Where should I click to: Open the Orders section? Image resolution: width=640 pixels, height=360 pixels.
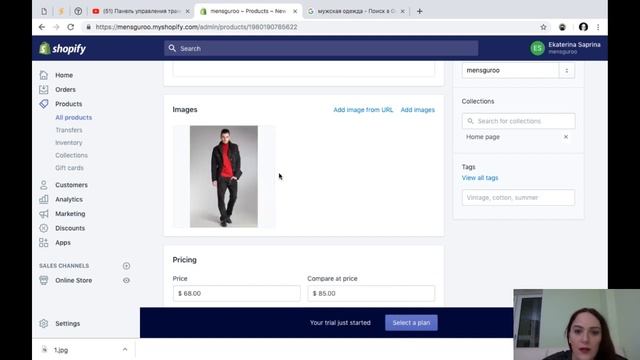[65, 89]
